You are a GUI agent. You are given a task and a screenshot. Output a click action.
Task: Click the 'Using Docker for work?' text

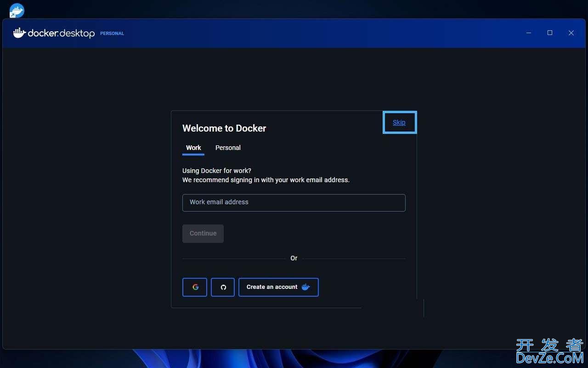click(217, 171)
